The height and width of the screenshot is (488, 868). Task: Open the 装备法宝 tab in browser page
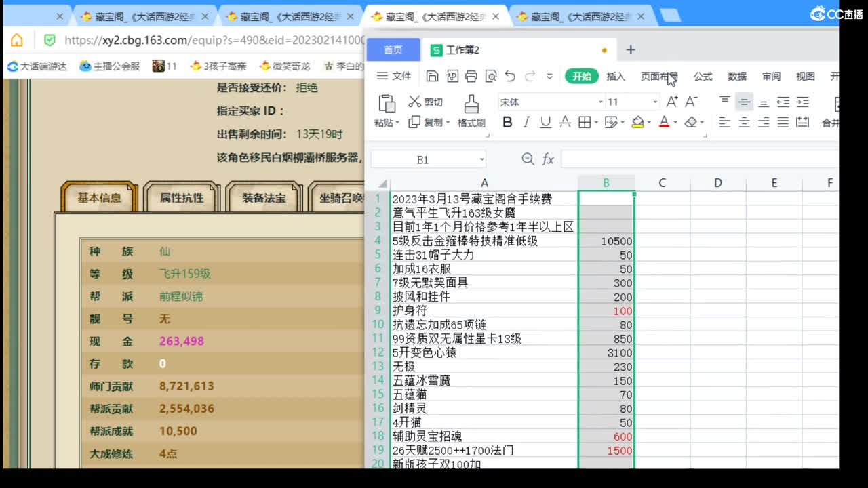coord(264,198)
